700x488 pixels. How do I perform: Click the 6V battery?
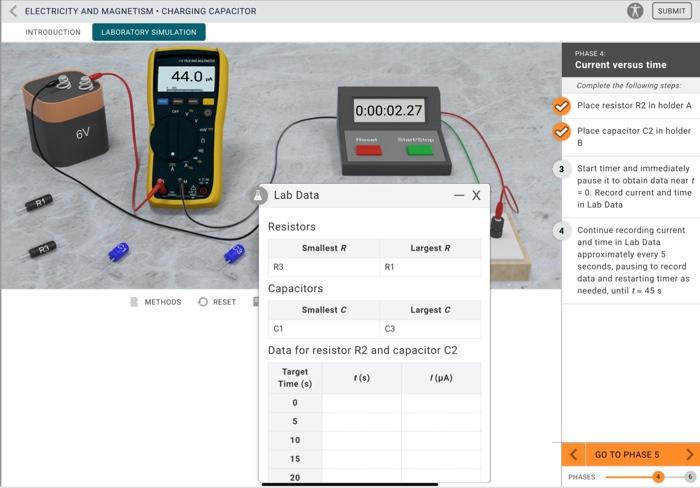coord(66,119)
